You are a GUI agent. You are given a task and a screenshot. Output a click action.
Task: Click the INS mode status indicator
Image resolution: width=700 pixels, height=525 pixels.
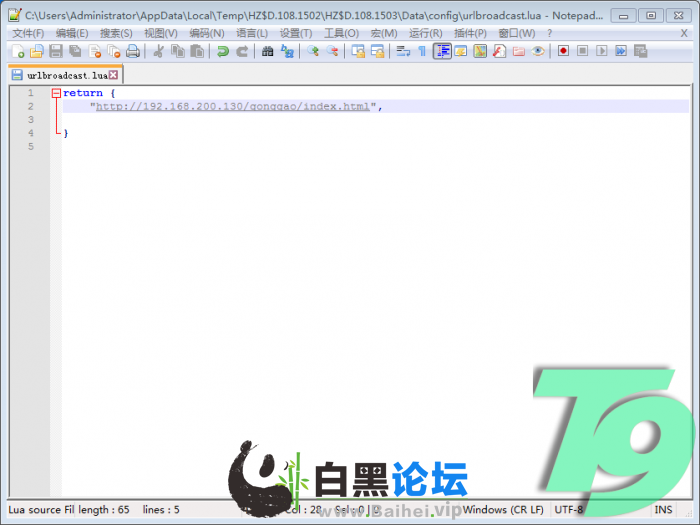pyautogui.click(x=663, y=509)
